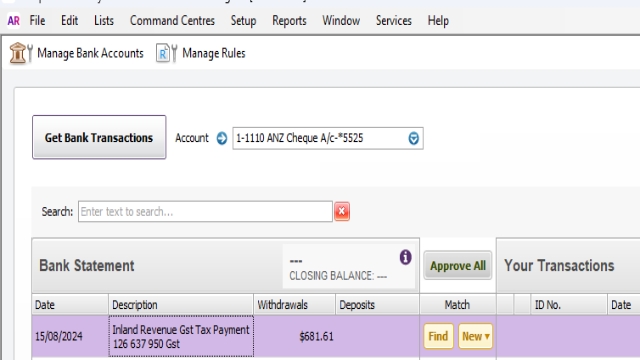Select the Inland Revenue Gst Tax Payment description

(181, 336)
